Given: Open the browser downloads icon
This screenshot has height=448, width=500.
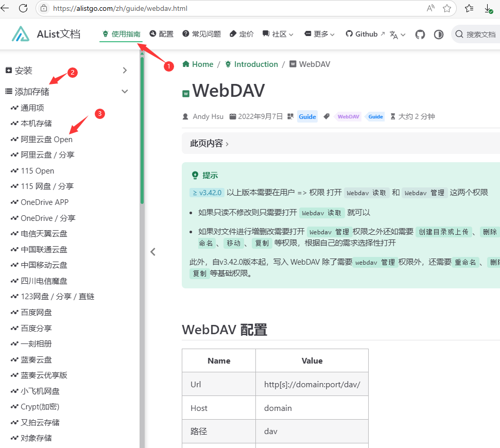Looking at the screenshot, I should coord(489,9).
